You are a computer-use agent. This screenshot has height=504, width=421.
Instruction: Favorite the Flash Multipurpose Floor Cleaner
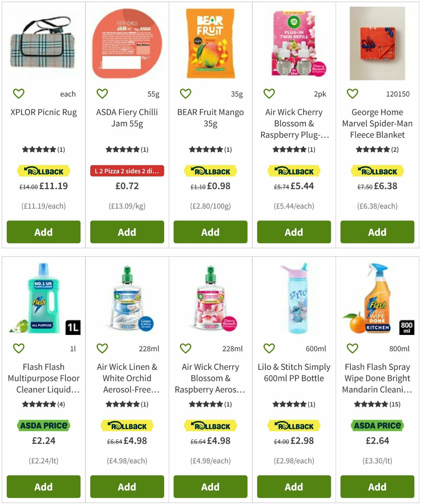pyautogui.click(x=19, y=349)
